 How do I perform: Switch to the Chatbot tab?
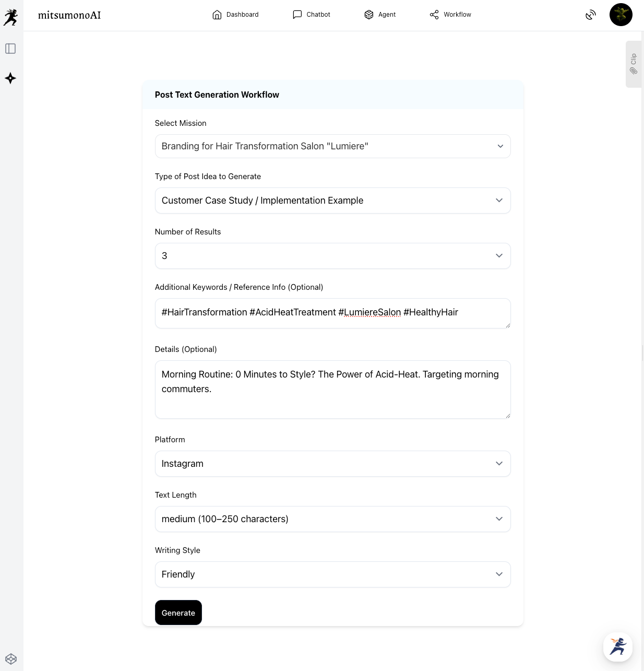pyautogui.click(x=312, y=15)
